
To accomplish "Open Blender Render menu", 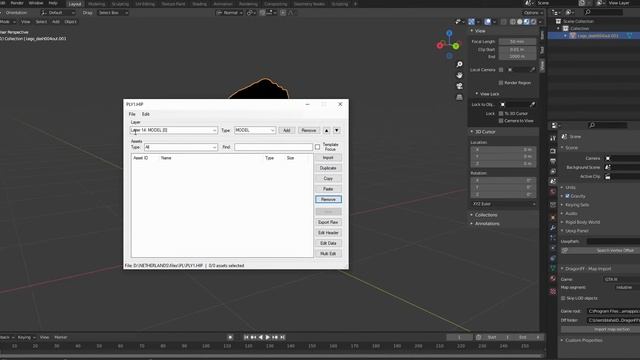I will [17, 3].
